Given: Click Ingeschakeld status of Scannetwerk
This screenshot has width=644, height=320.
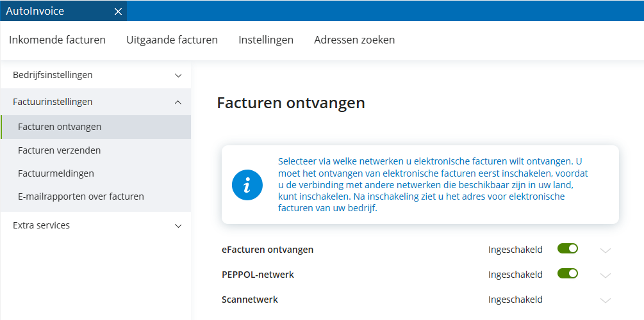Looking at the screenshot, I should [x=515, y=300].
